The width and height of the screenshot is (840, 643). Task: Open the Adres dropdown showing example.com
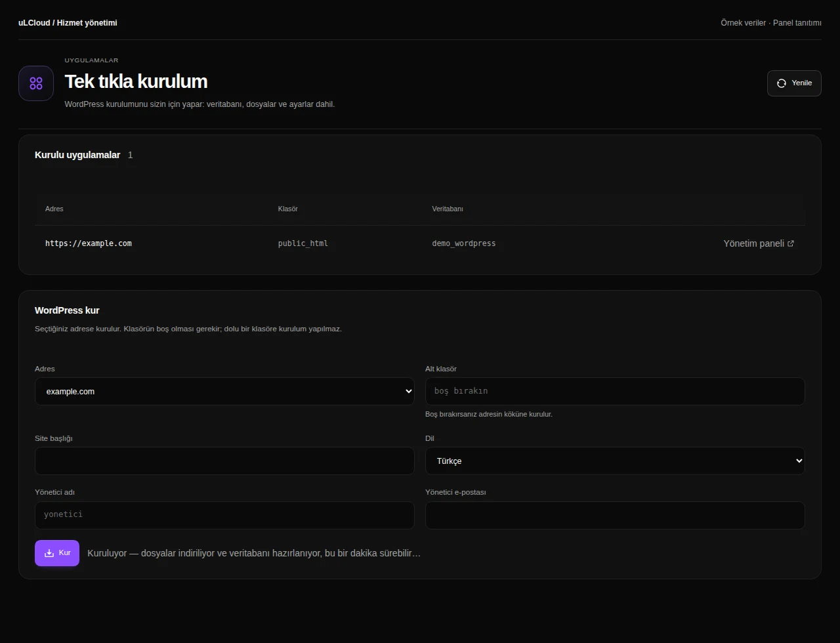point(224,391)
